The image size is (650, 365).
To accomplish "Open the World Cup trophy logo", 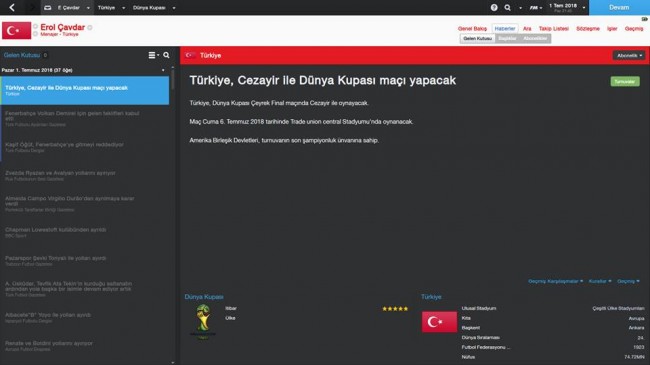I will 203,321.
